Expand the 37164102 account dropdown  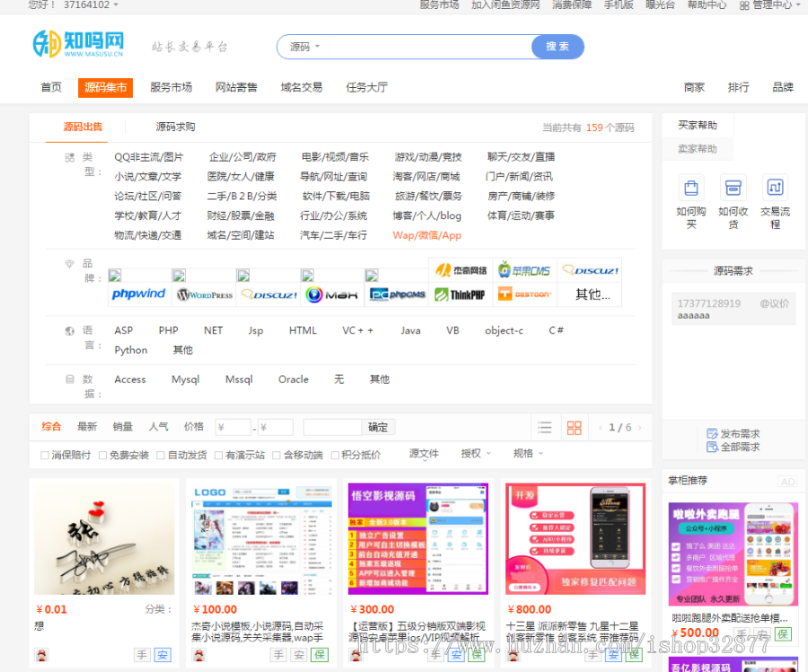coord(91,4)
